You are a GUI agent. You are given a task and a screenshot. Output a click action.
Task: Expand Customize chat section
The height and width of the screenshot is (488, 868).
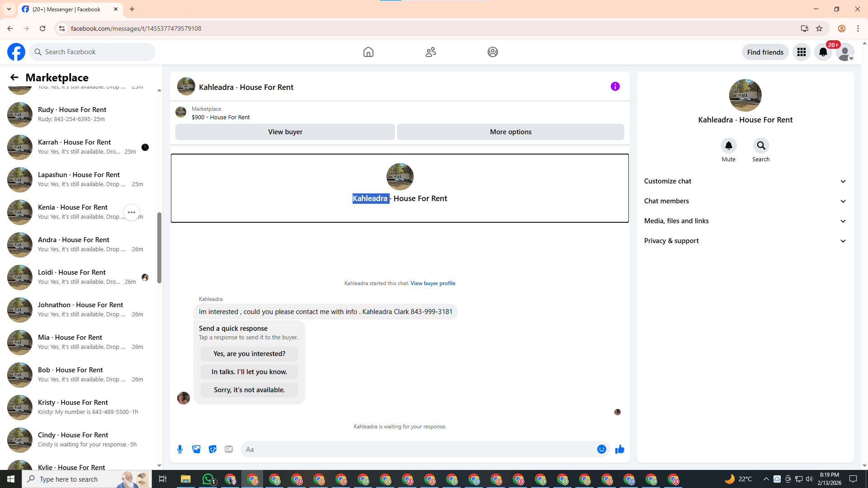745,181
